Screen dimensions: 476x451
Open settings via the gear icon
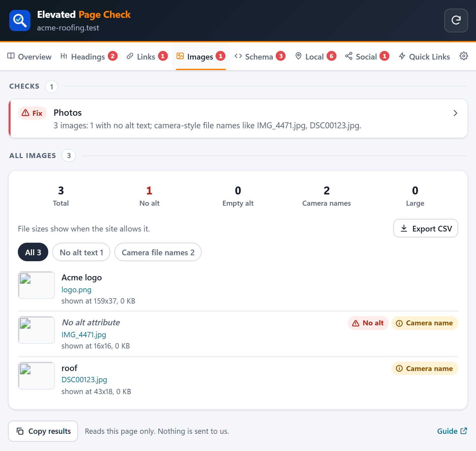[464, 56]
